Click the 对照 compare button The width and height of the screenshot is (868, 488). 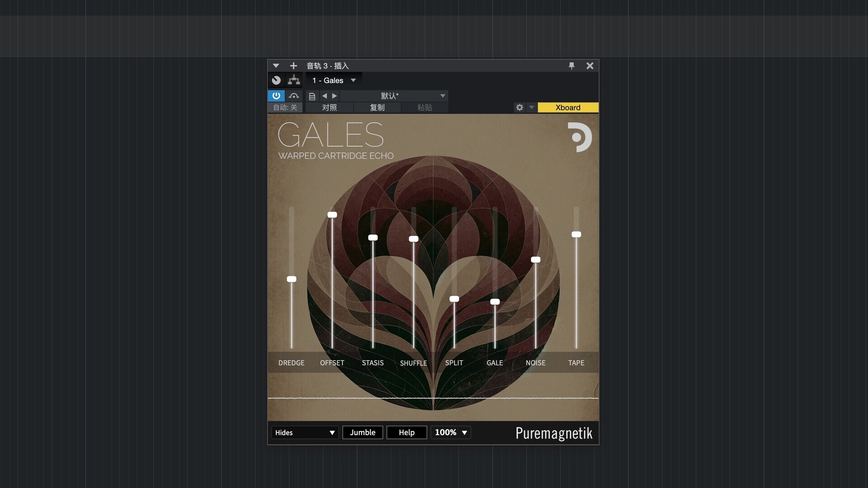click(330, 108)
